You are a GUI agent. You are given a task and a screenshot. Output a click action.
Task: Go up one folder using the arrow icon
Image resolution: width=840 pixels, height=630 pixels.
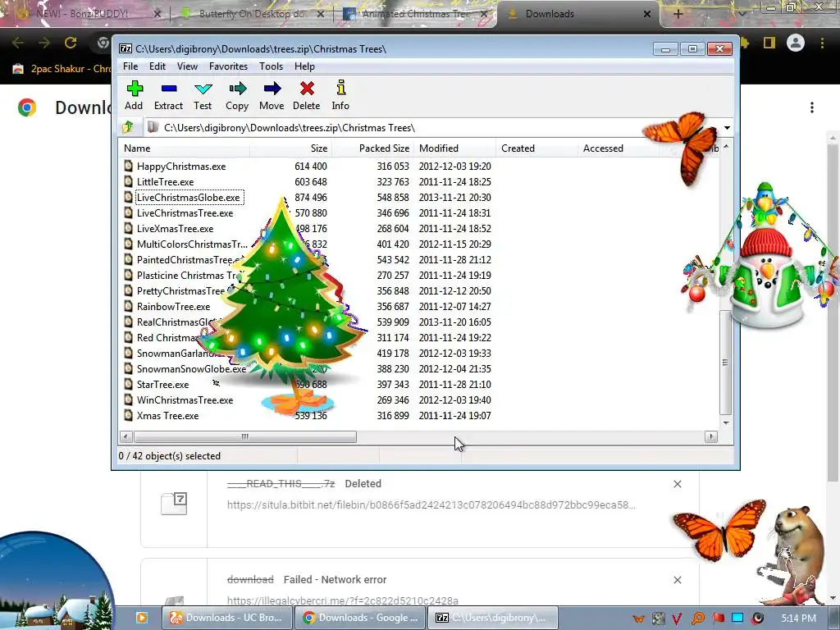pos(128,127)
